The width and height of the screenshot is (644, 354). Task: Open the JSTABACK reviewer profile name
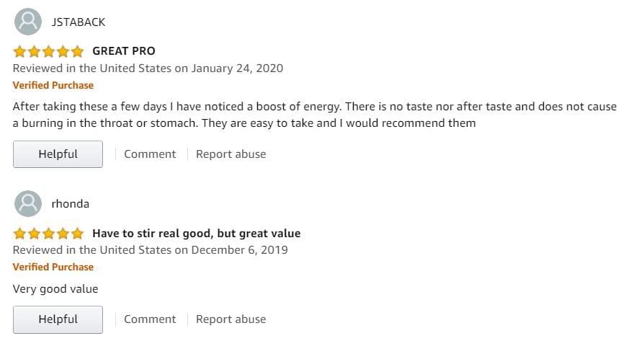(79, 22)
